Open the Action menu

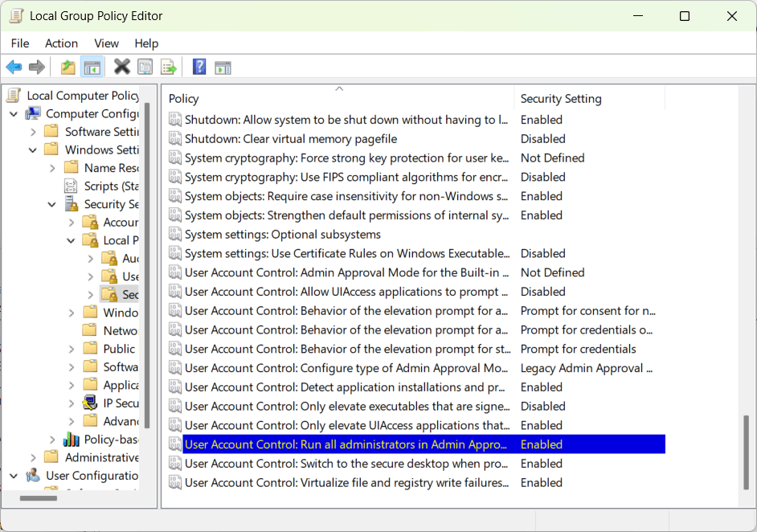click(x=61, y=43)
